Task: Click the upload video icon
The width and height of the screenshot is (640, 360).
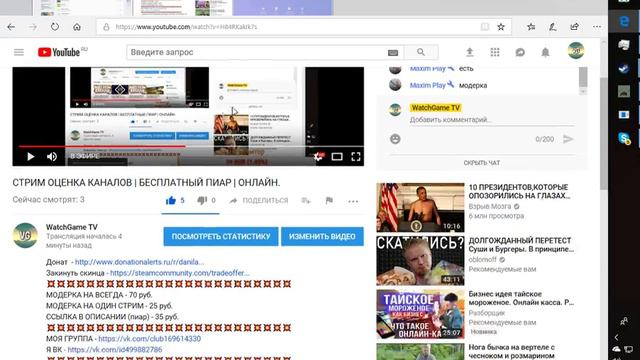Action: click(470, 52)
